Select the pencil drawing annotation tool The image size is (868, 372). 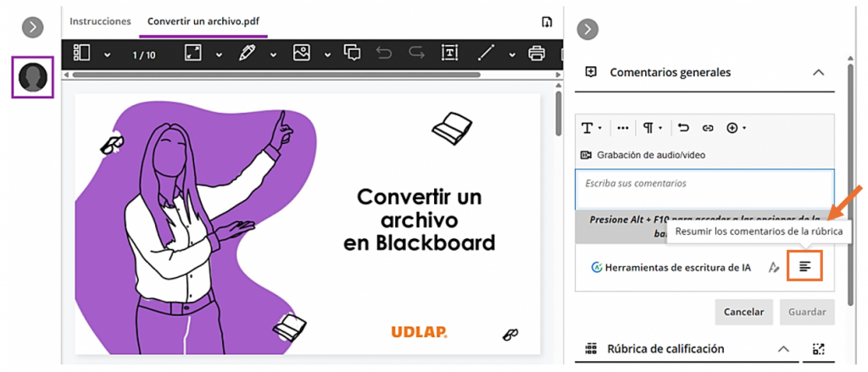click(x=247, y=53)
